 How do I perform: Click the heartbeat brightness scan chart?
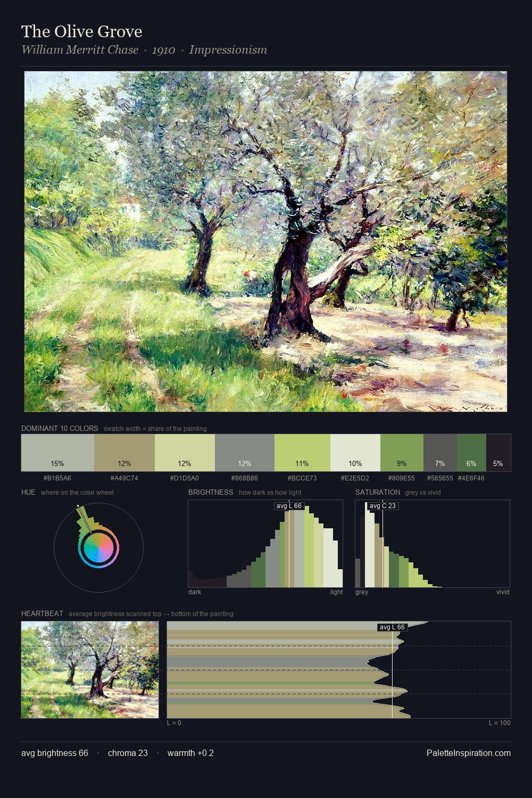[x=339, y=670]
